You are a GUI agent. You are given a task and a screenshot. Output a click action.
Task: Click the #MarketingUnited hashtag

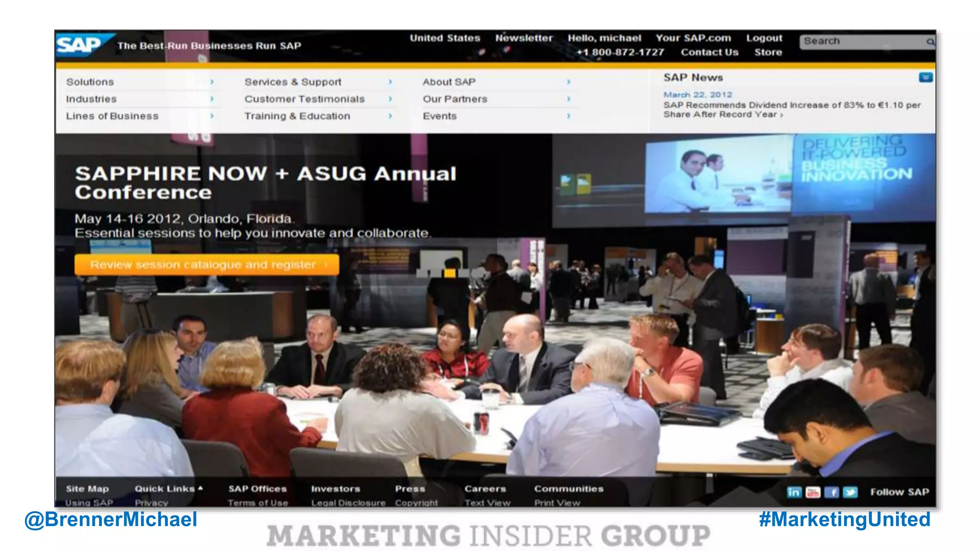pos(845,519)
